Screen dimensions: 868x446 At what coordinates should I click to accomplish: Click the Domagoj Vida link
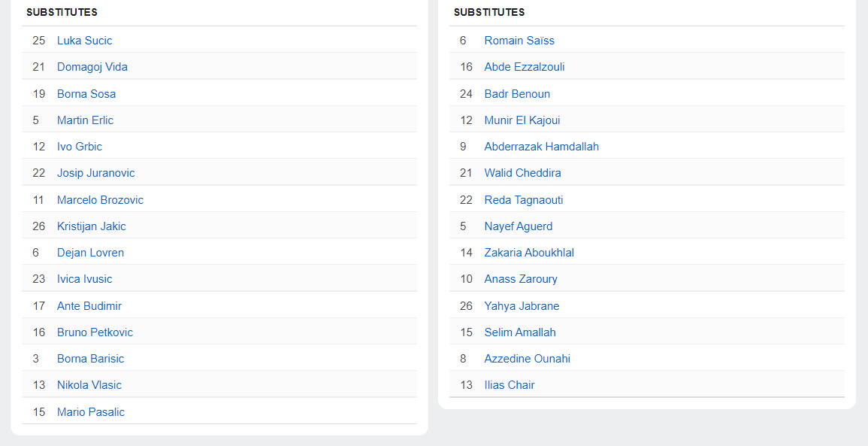92,67
